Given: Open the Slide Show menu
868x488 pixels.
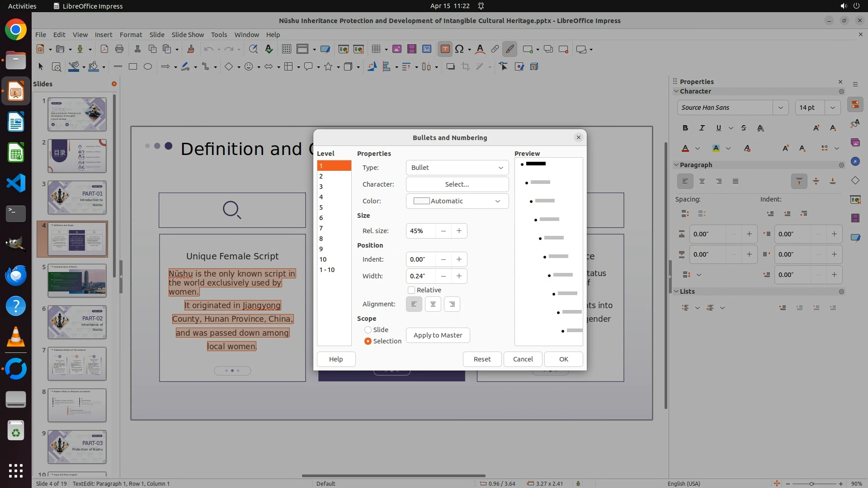Looking at the screenshot, I should (188, 35).
